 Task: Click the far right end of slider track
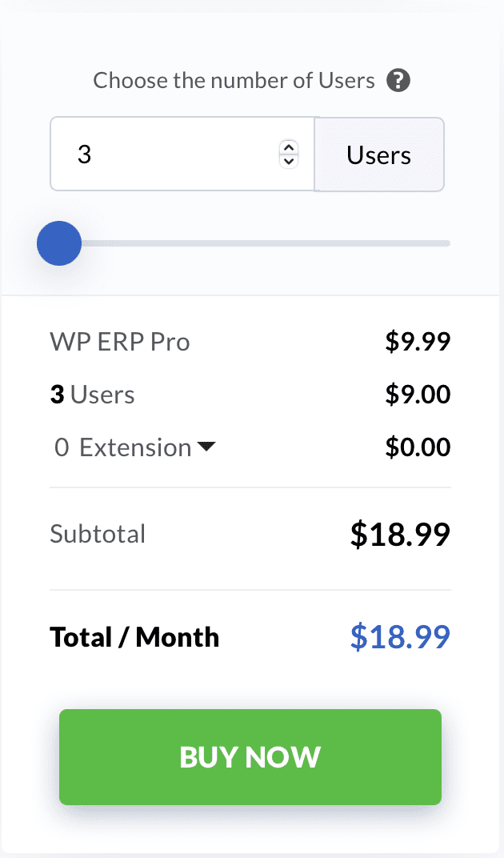coord(446,243)
